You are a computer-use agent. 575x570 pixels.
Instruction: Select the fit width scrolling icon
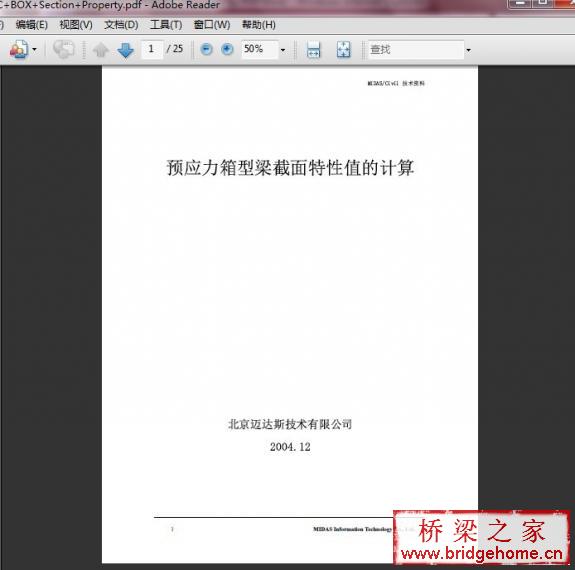point(314,50)
